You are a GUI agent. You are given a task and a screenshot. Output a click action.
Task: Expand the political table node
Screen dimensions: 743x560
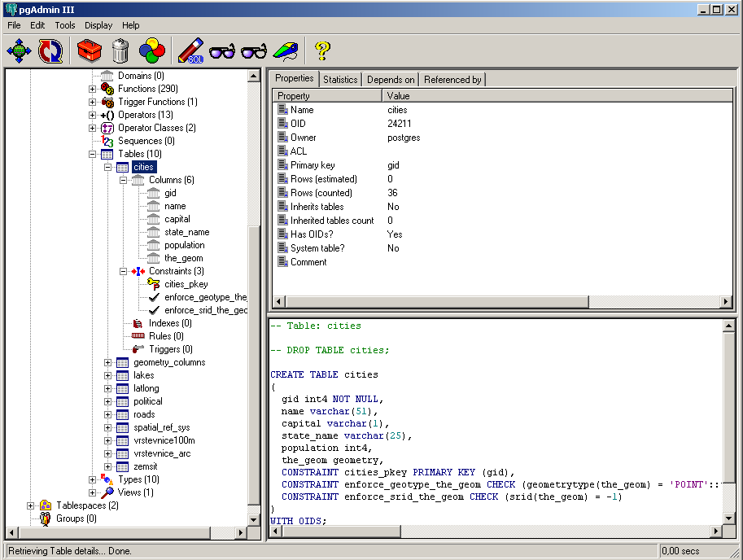click(107, 402)
